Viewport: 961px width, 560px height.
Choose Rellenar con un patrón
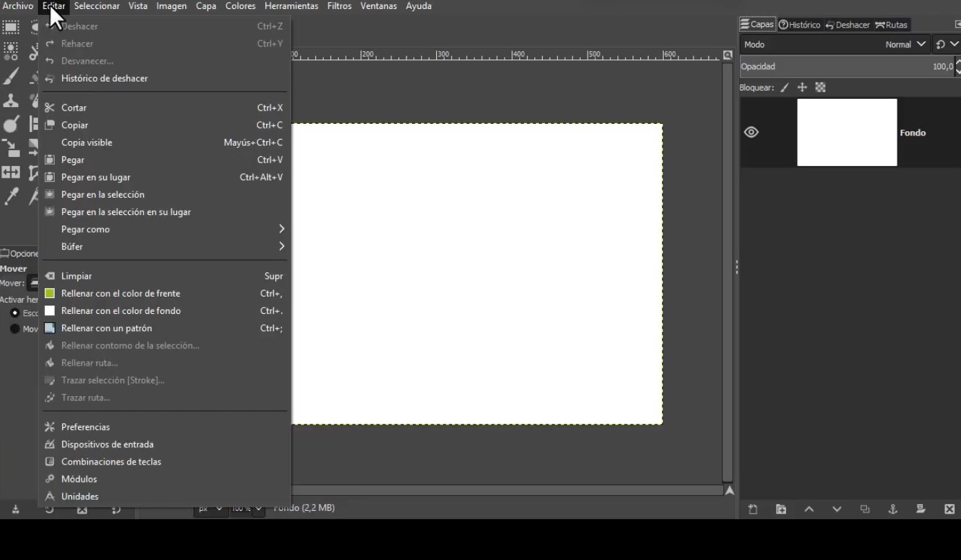[165, 328]
